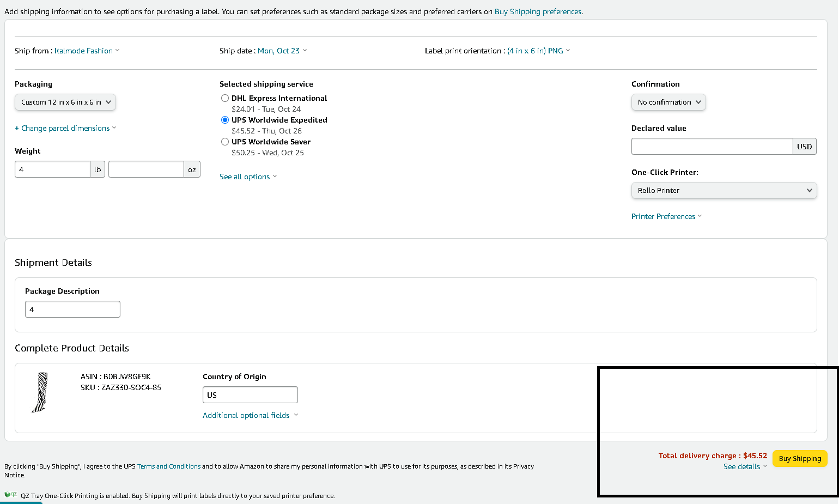This screenshot has width=839, height=504.
Task: Change the ship date Mon, Oct 23
Action: 282,51
